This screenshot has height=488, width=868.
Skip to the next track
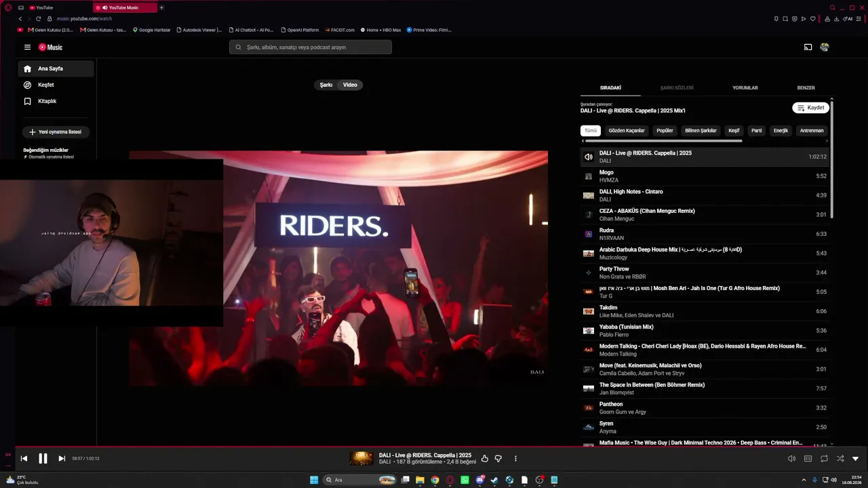[62, 459]
